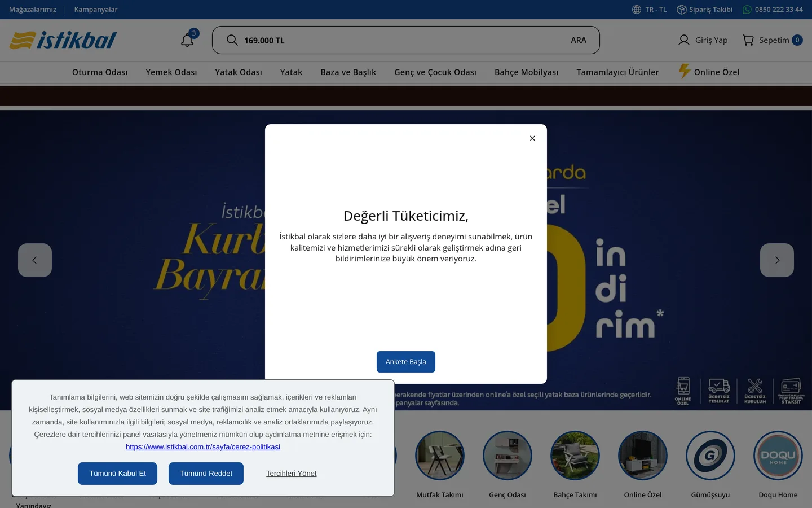
Task: Open Giriş Yap sign-in
Action: pyautogui.click(x=703, y=40)
